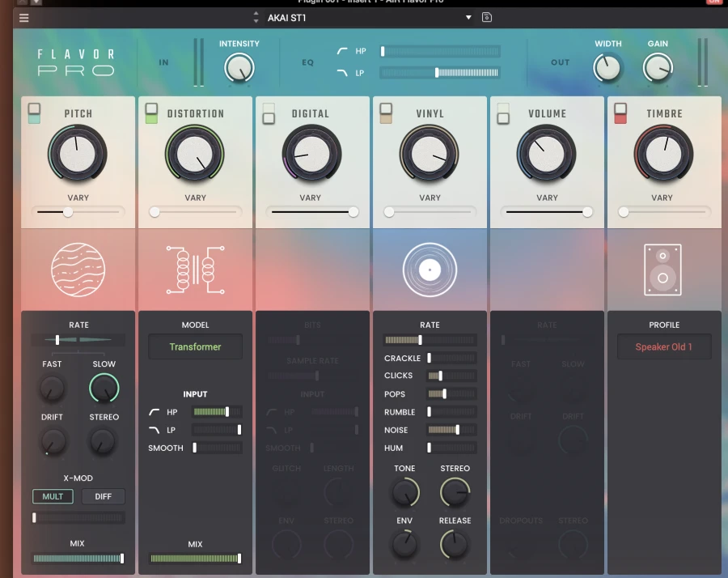The width and height of the screenshot is (728, 578).
Task: Click the EQ LP filter curve icon
Action: 342,73
